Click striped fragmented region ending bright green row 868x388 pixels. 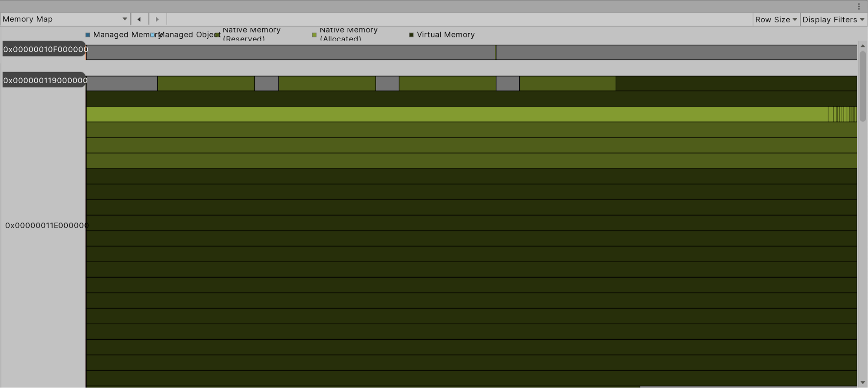pos(842,114)
